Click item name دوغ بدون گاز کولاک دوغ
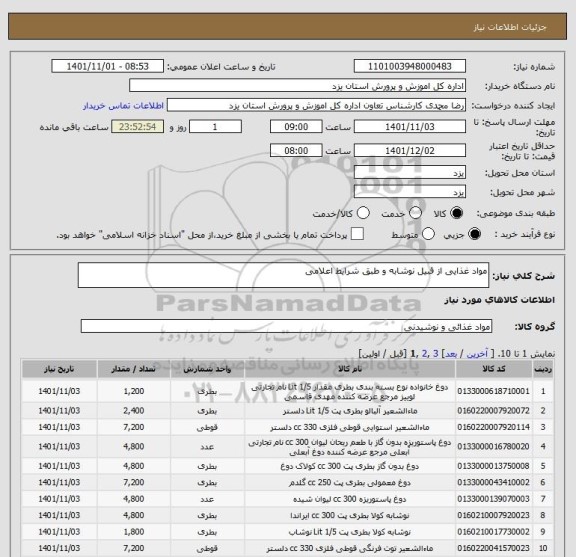576x557 pixels. click(x=350, y=466)
